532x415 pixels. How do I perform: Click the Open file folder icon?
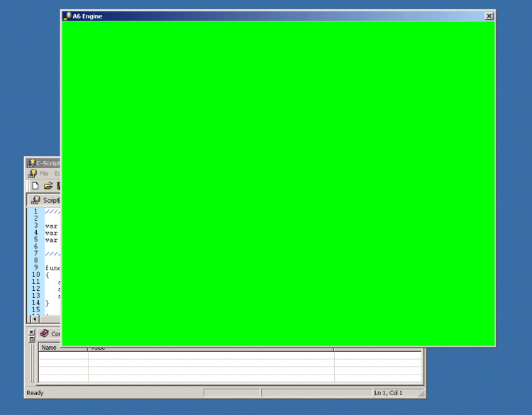[x=48, y=186]
